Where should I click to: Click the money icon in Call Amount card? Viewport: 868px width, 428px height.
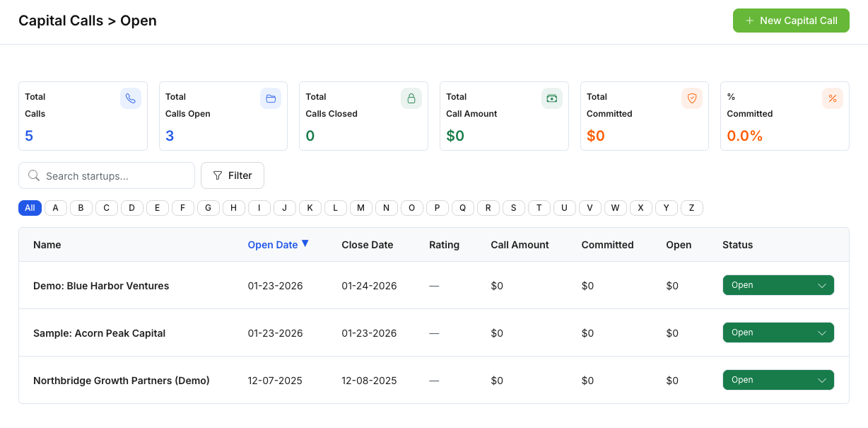tap(551, 98)
